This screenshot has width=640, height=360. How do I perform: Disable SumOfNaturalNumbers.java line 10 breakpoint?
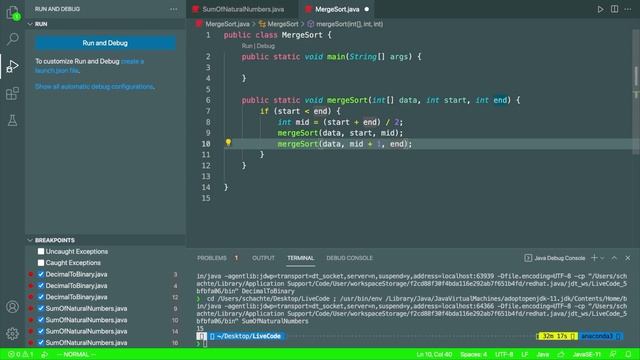41,320
